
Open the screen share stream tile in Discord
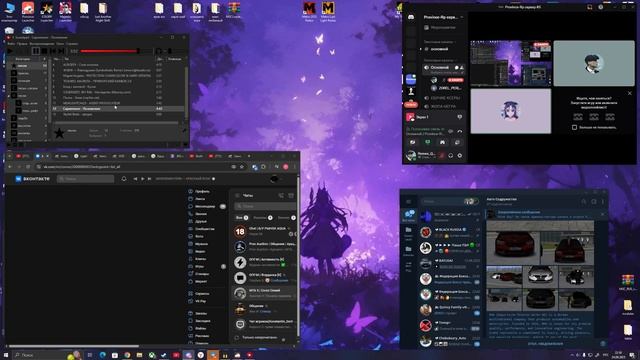(511, 63)
